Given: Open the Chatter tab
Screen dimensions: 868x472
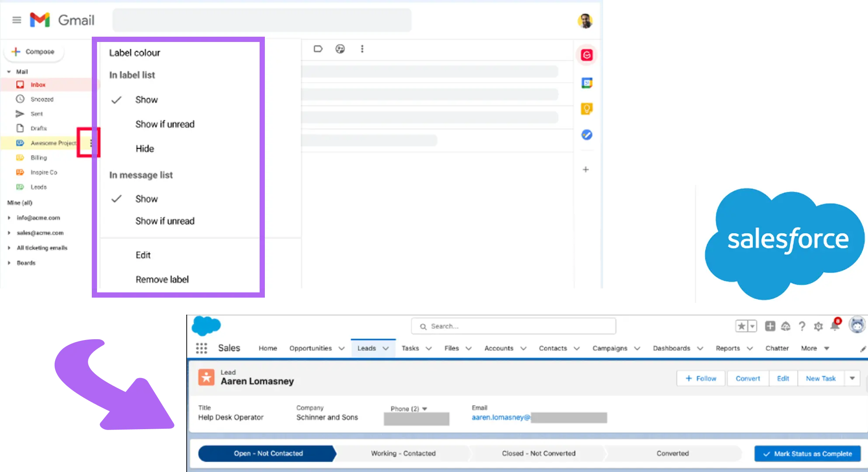Looking at the screenshot, I should point(777,348).
